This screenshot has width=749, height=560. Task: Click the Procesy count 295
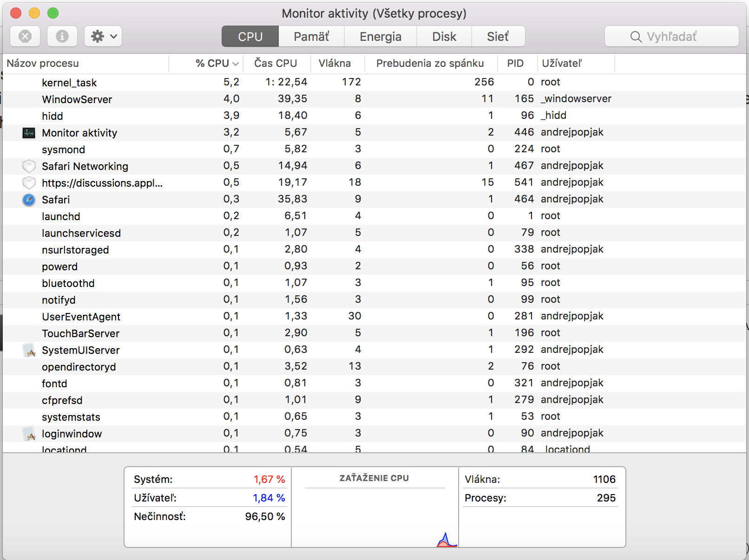click(606, 498)
